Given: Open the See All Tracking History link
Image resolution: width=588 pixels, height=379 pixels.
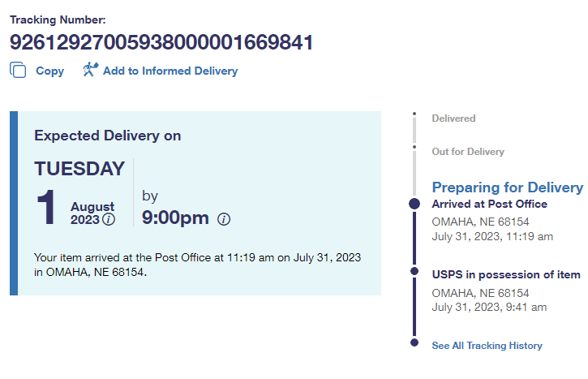Looking at the screenshot, I should [x=487, y=346].
